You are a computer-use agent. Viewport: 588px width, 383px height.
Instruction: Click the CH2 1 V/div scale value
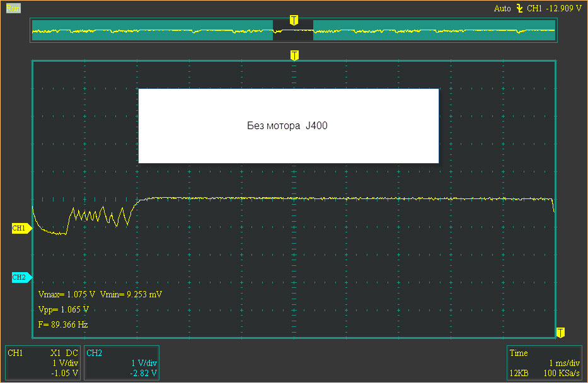click(x=144, y=363)
